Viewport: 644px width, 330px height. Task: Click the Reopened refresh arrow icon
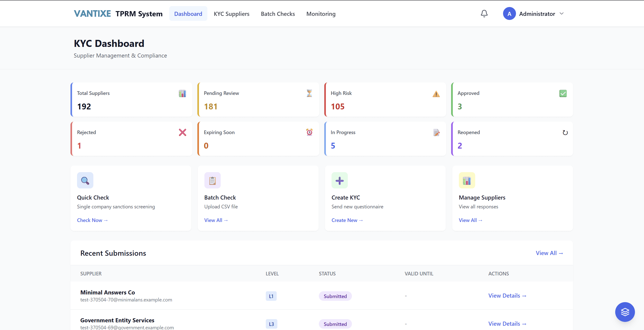[x=565, y=133]
